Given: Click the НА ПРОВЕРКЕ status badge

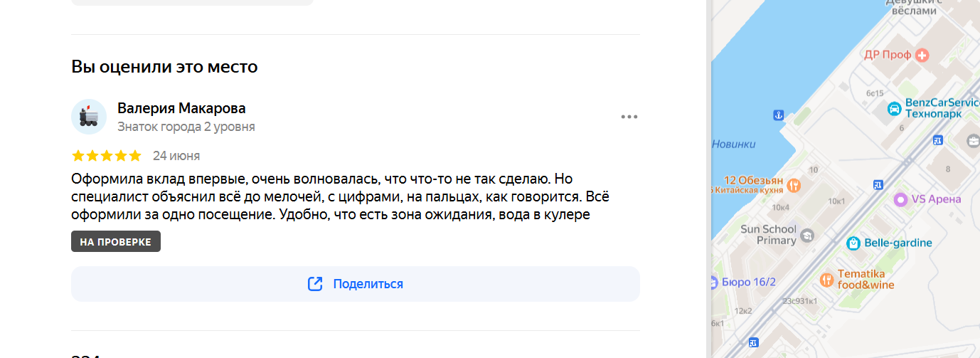Looking at the screenshot, I should (x=116, y=242).
